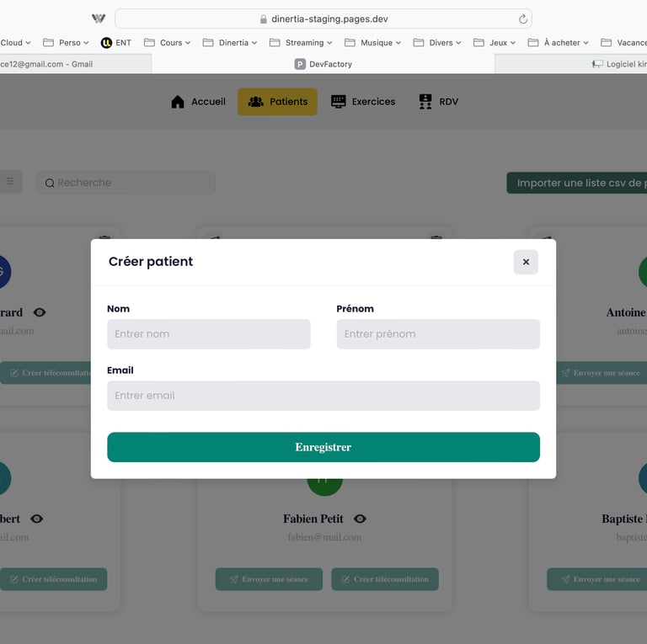The width and height of the screenshot is (647, 644).
Task: Open the Patients tab
Action: point(277,101)
